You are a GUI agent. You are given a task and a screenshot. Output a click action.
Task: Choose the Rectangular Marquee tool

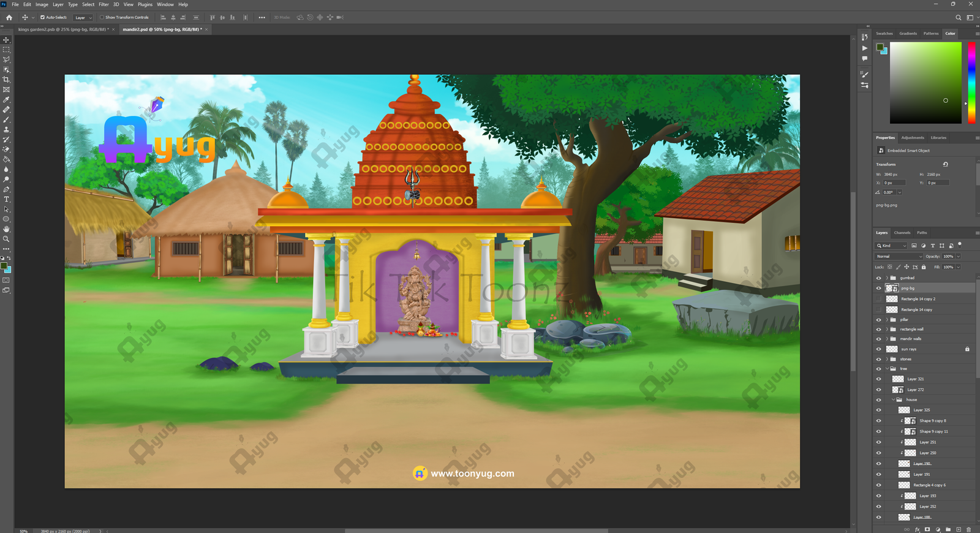coord(7,50)
